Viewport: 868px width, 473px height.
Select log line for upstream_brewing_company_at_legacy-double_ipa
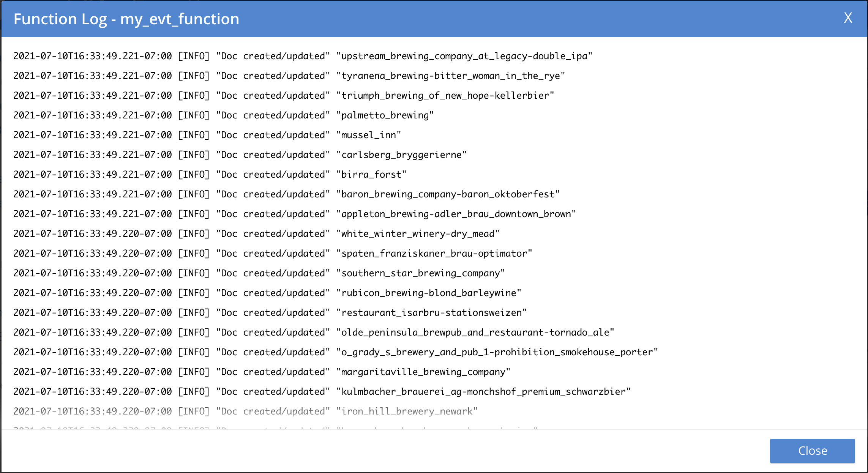pyautogui.click(x=303, y=56)
